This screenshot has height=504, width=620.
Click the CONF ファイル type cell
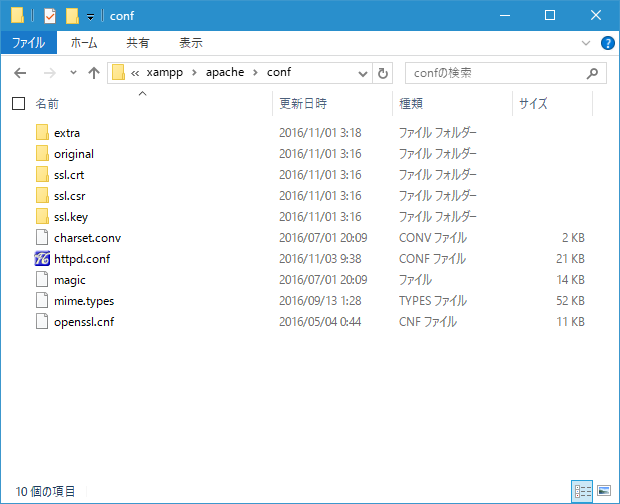[x=432, y=259]
